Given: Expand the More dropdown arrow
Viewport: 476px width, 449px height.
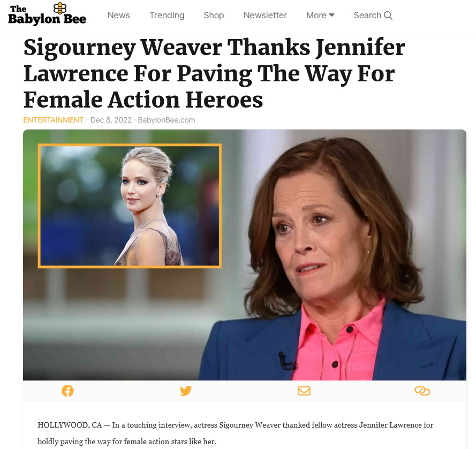Looking at the screenshot, I should 331,15.
